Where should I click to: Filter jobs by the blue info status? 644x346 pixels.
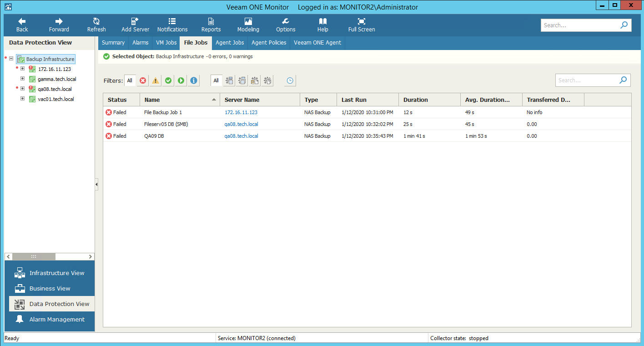click(x=194, y=80)
